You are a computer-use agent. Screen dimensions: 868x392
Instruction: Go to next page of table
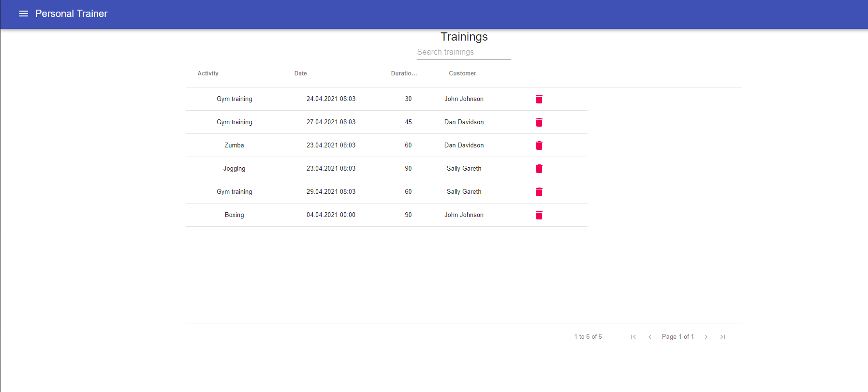tap(706, 337)
